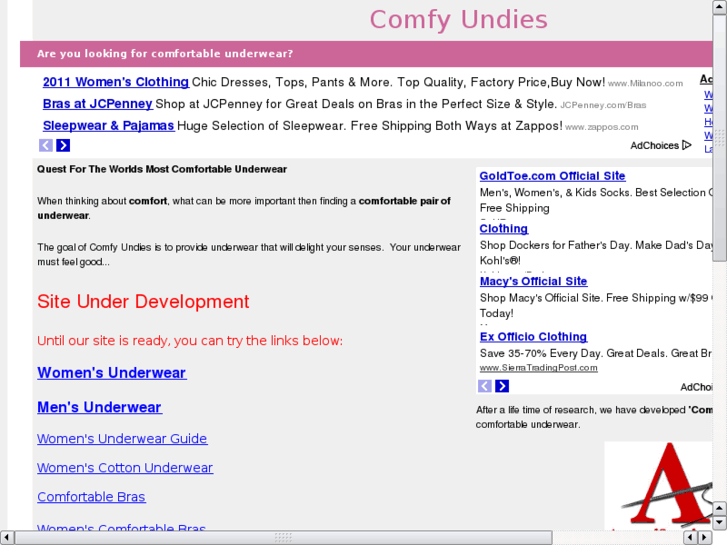Viewport: 727px width, 545px height.
Task: Open the 2011 Women's Clothing ad link
Action: tap(116, 82)
